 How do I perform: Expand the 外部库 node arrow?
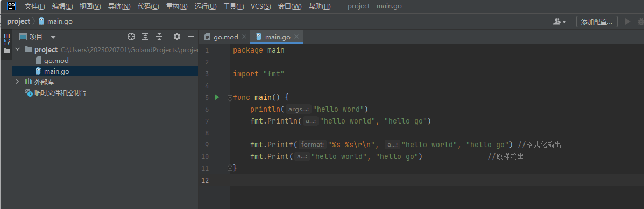click(17, 82)
